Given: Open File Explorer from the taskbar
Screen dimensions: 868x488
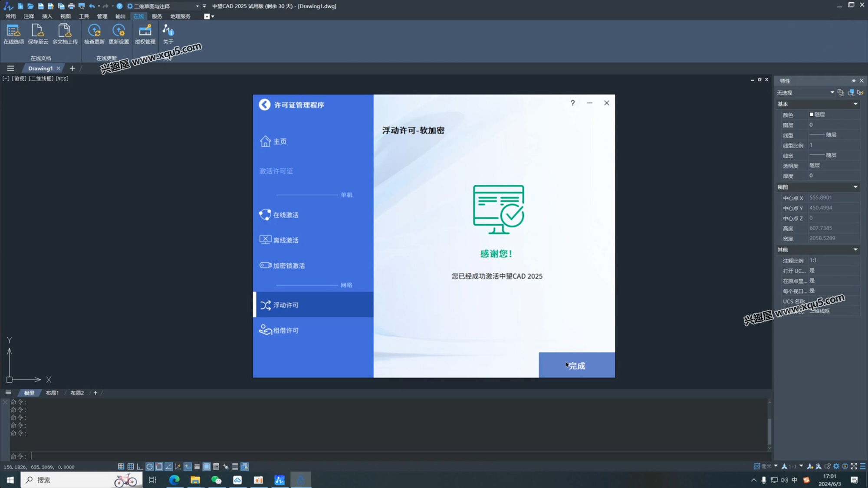Looking at the screenshot, I should tap(195, 480).
